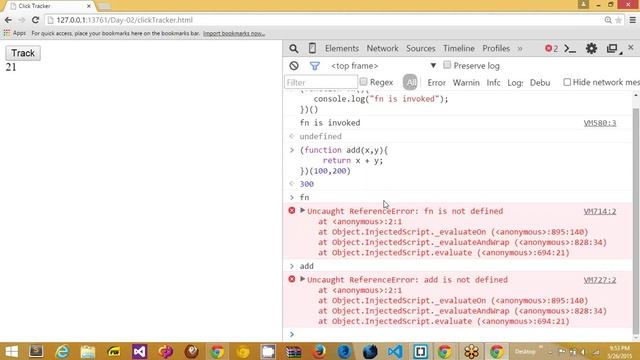Open a new browser tab
Screen dimensions: 640x360
pos(104,6)
